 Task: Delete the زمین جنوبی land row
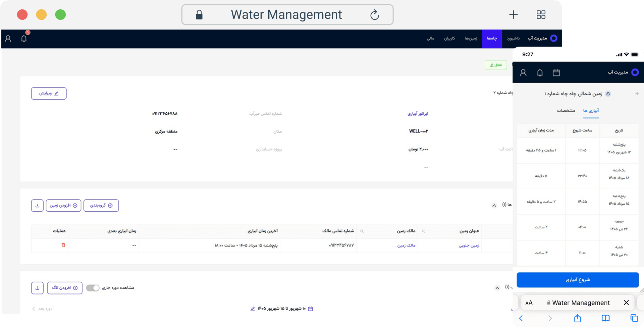tap(63, 245)
